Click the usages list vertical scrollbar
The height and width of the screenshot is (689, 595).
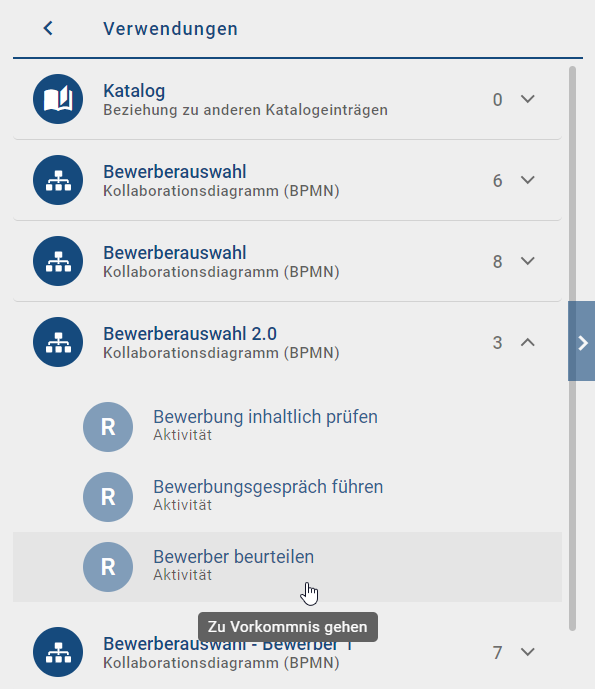[572, 348]
